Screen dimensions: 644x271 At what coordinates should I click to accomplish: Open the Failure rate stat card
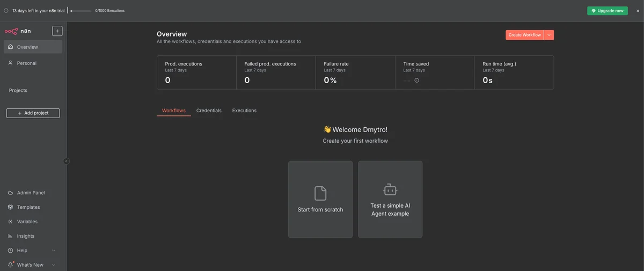355,72
